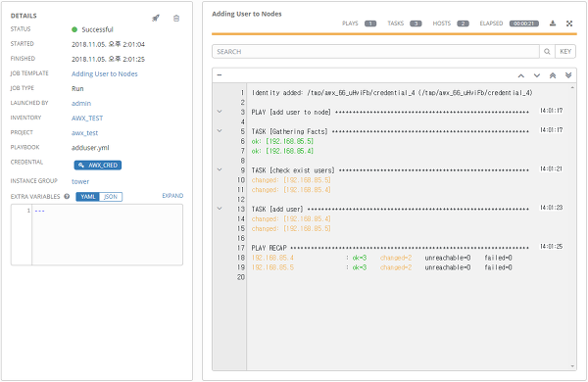Click the PLAYS count badge
This screenshot has height=382, width=588.
(370, 24)
